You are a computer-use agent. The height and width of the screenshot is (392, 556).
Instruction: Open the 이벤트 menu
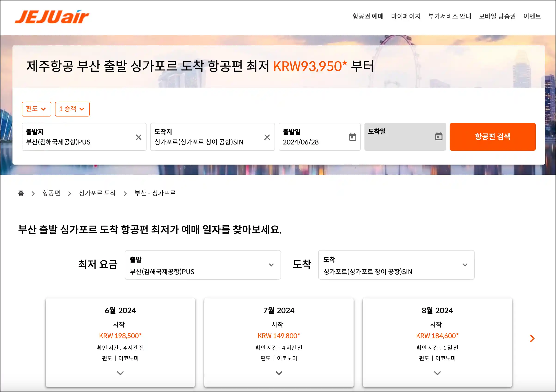click(532, 16)
